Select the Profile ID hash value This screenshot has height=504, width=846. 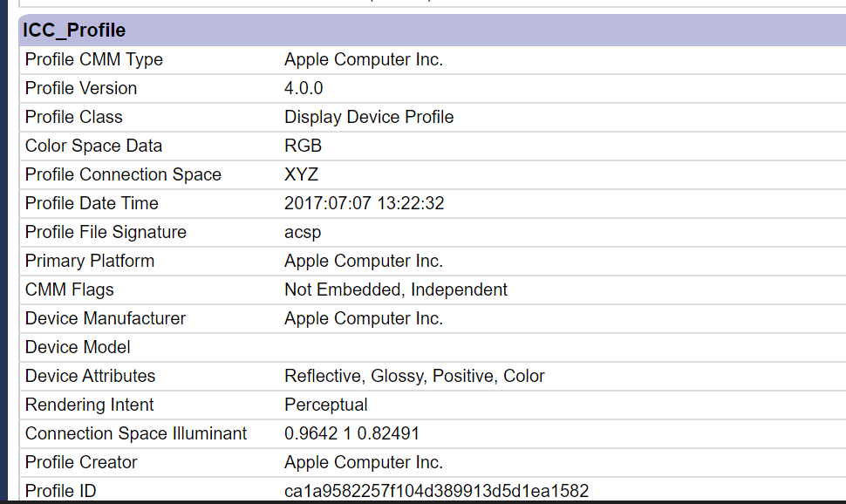pos(436,492)
